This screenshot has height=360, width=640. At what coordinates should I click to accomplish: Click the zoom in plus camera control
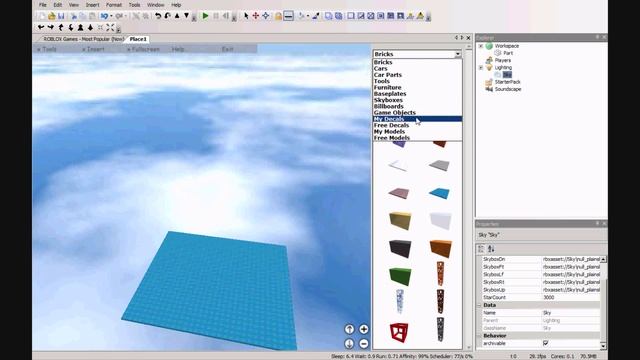pos(364,329)
